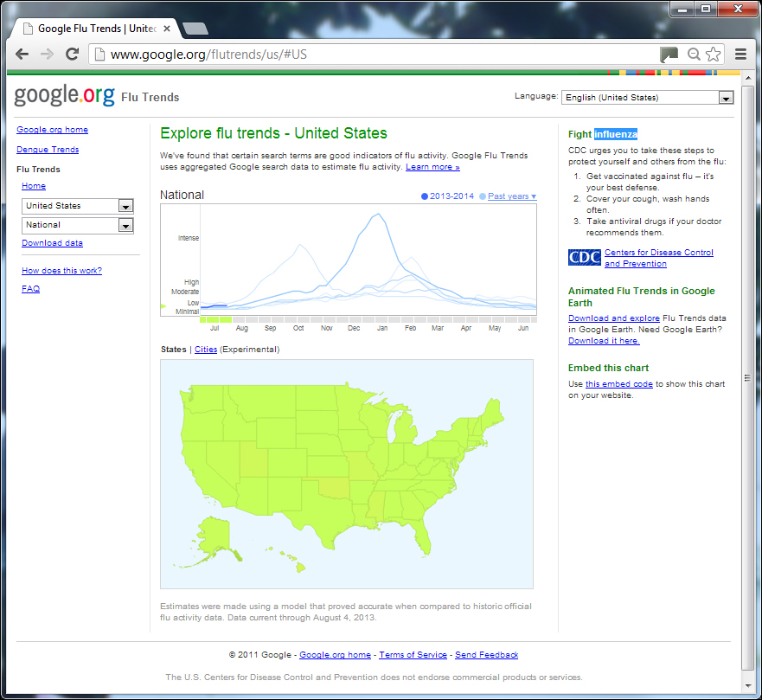Click the page icon in address bar
Viewport: 762px width, 700px height.
[x=99, y=54]
